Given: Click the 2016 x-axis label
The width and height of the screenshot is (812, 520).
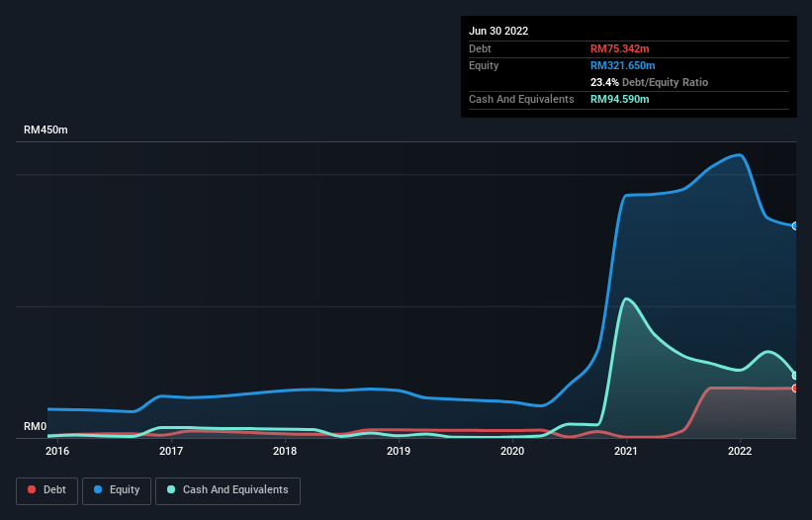Looking at the screenshot, I should click(x=57, y=451).
